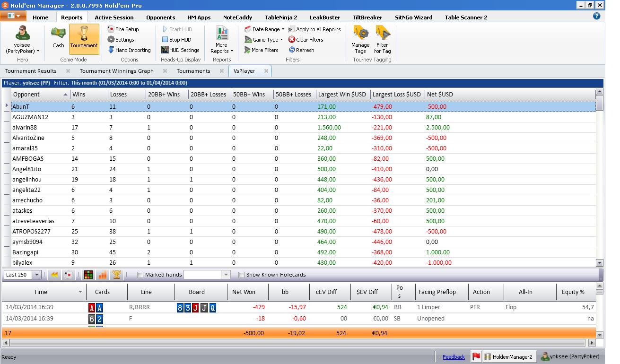This screenshot has width=620, height=364.
Task: Click Stop HUD
Action: click(x=176, y=40)
